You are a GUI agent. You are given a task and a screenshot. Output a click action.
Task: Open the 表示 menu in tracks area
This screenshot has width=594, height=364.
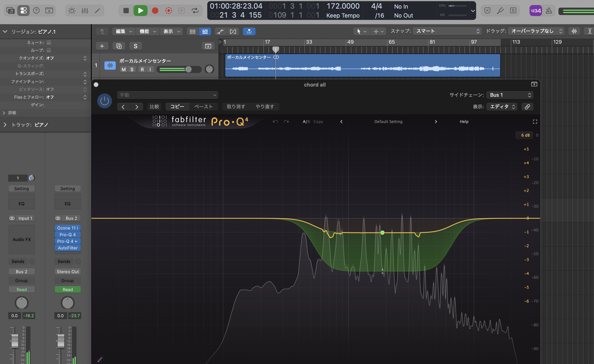171,32
